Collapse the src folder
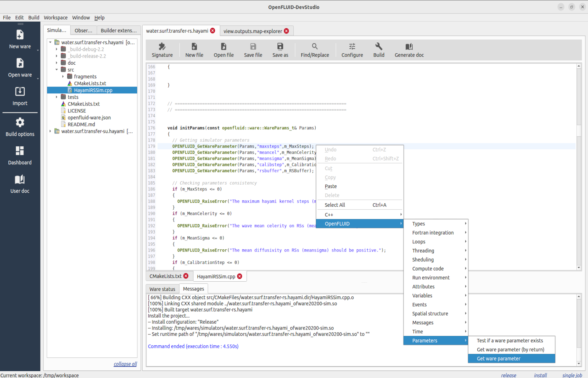The height and width of the screenshot is (378, 588). tap(57, 69)
